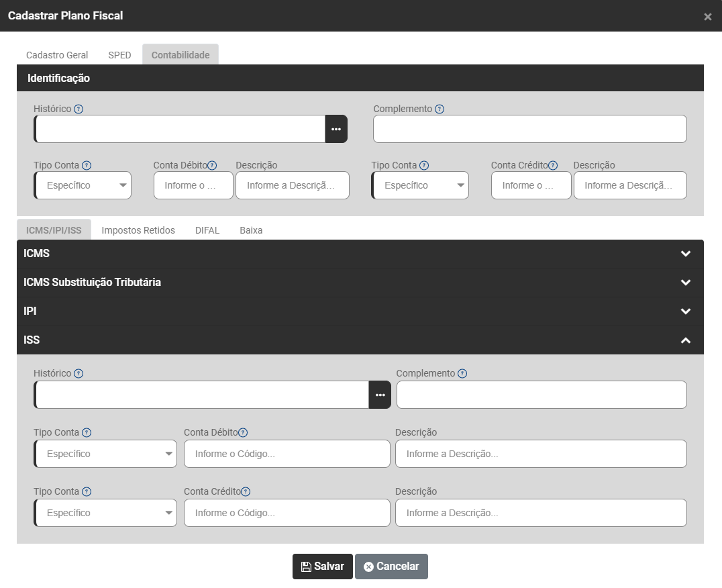
Task: Collapse the ISS accordion section
Action: click(685, 340)
